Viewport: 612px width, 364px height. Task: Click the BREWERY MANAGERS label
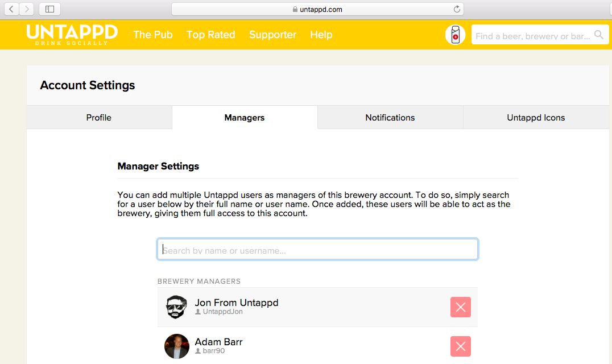199,282
